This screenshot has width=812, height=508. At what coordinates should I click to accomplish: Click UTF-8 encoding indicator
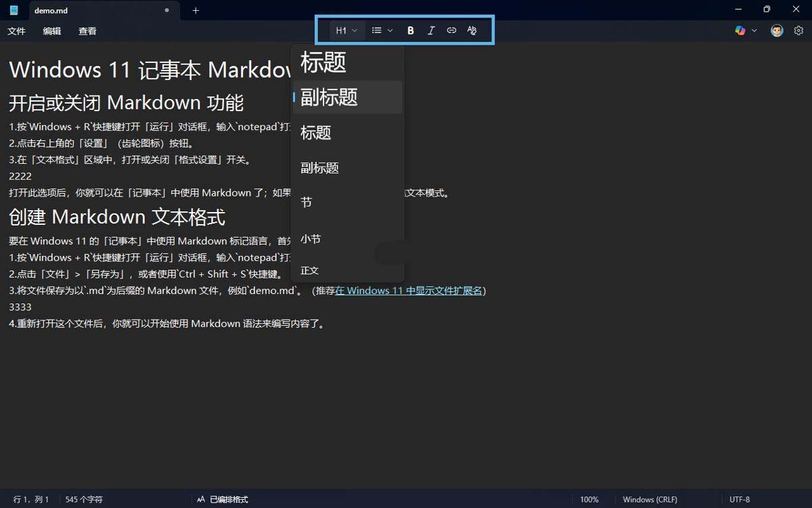coord(740,499)
